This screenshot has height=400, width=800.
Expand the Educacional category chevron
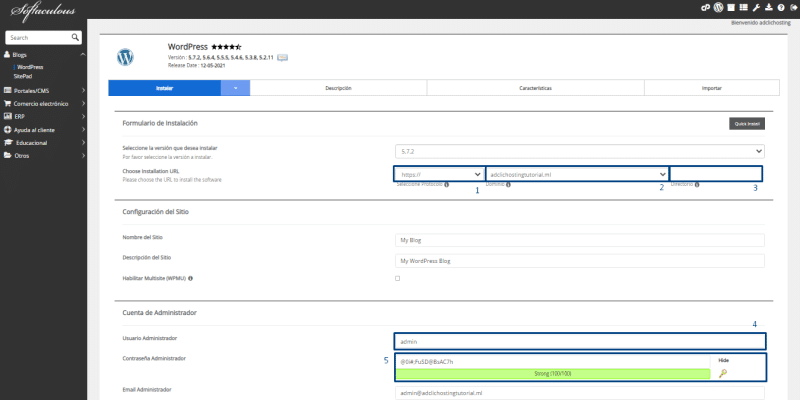(83, 142)
